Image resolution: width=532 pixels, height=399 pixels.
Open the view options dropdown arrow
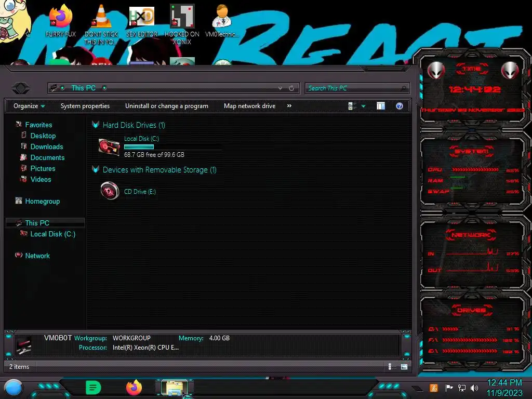pos(363,106)
